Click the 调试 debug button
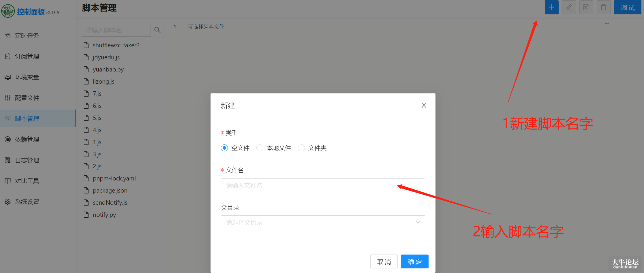The width and height of the screenshot is (644, 273). (628, 7)
